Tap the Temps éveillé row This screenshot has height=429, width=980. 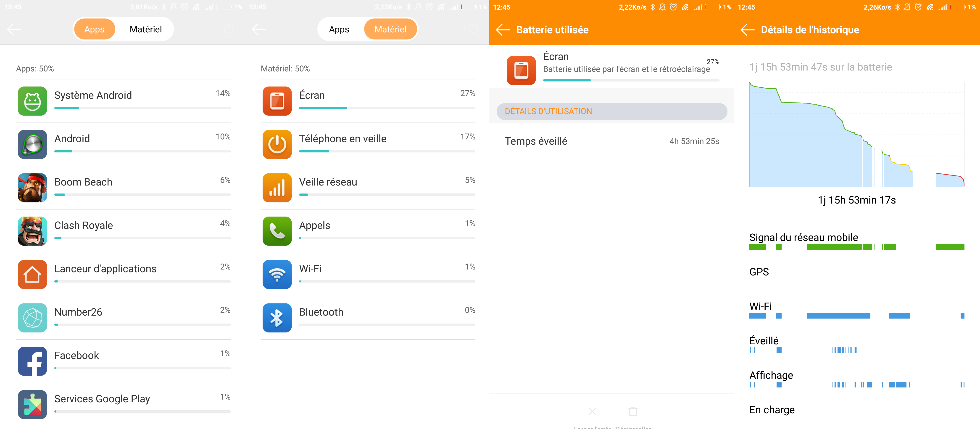612,141
